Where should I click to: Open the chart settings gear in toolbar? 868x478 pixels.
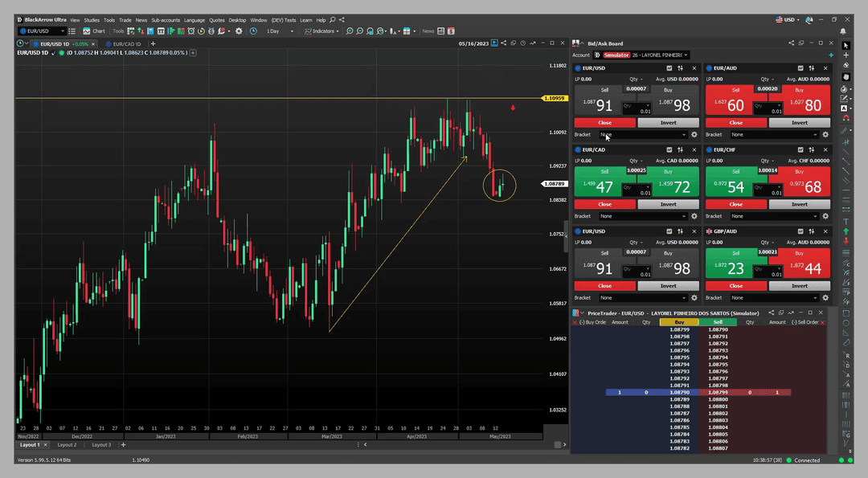pos(239,31)
